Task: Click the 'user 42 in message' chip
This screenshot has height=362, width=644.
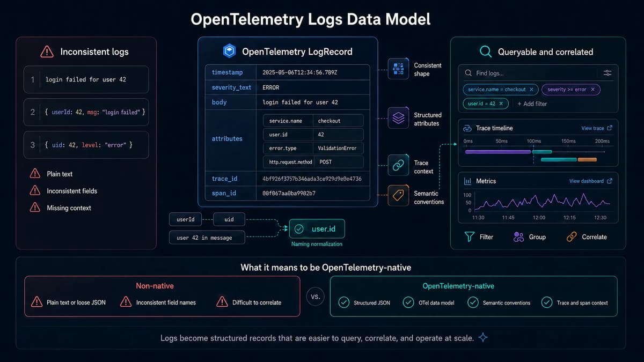Action: click(207, 238)
